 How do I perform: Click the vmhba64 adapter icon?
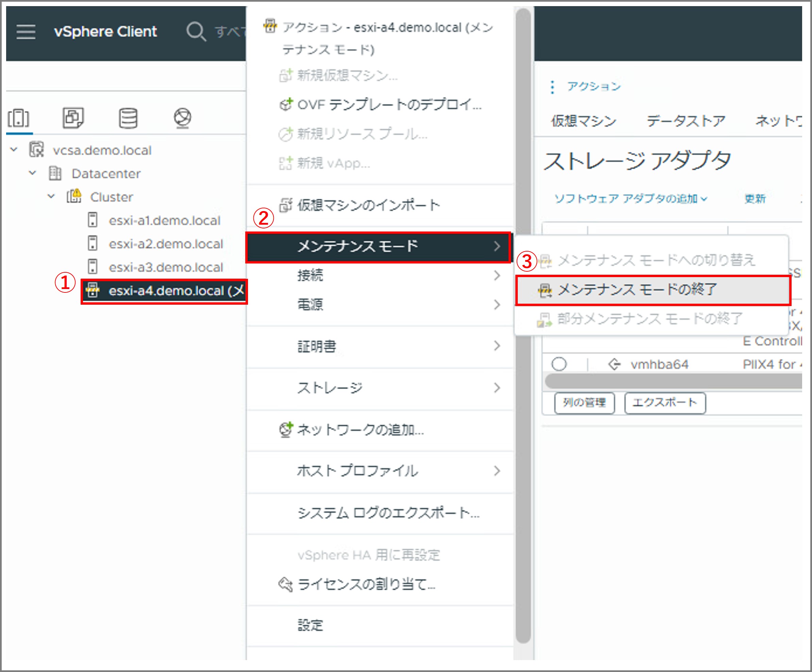[614, 364]
